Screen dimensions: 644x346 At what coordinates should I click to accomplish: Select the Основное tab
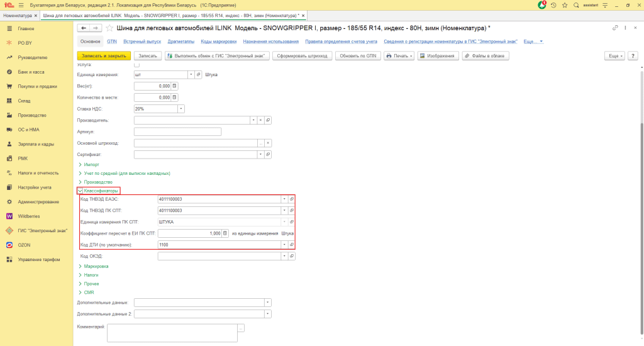coord(91,42)
